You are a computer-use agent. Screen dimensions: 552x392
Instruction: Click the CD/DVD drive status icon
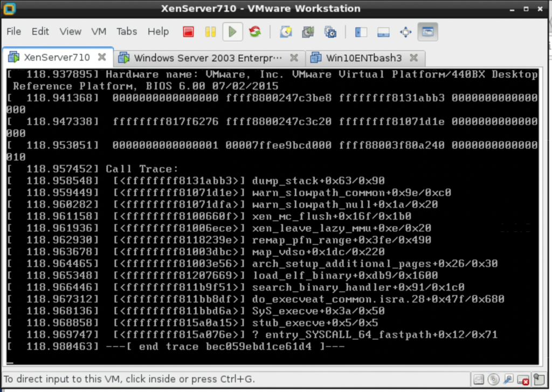click(x=494, y=379)
